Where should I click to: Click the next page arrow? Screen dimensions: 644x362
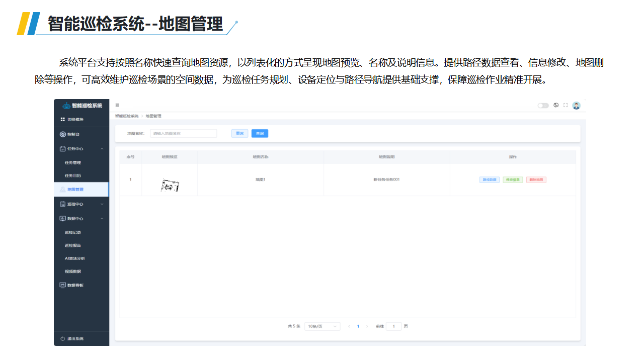pos(367,326)
